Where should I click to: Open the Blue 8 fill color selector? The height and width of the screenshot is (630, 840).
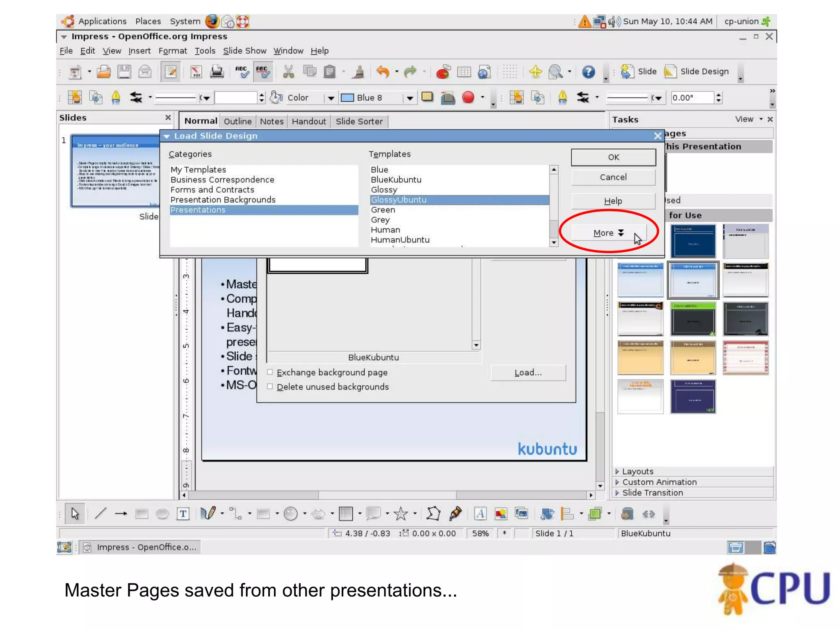pyautogui.click(x=409, y=98)
